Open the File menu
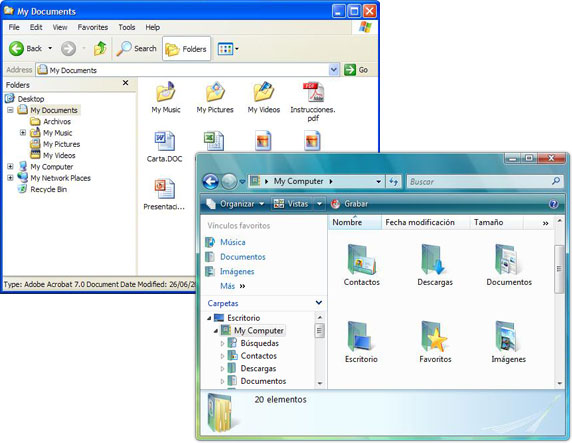This screenshot has width=572, height=443. pyautogui.click(x=14, y=27)
